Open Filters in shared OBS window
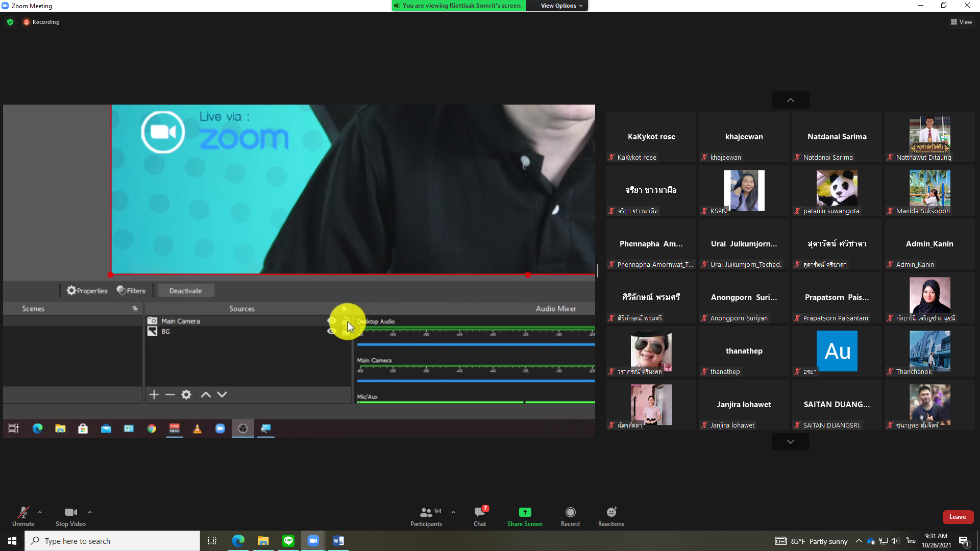This screenshot has height=551, width=980. 131,291
